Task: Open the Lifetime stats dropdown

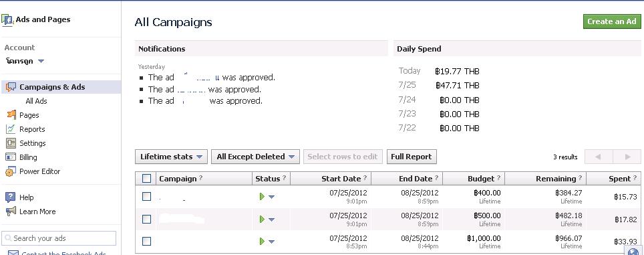Action: pyautogui.click(x=171, y=157)
